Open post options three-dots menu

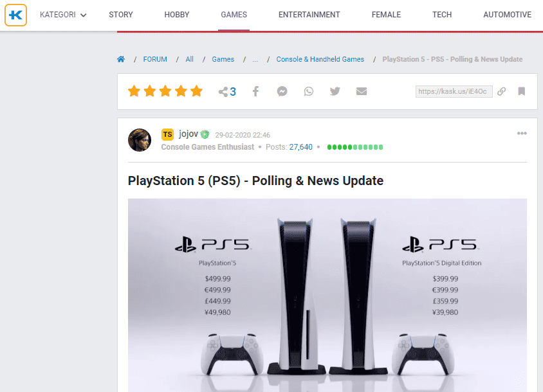point(522,133)
